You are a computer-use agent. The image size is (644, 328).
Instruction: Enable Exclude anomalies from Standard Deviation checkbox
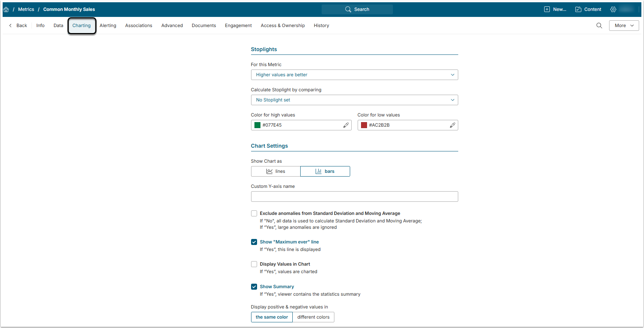pos(254,213)
